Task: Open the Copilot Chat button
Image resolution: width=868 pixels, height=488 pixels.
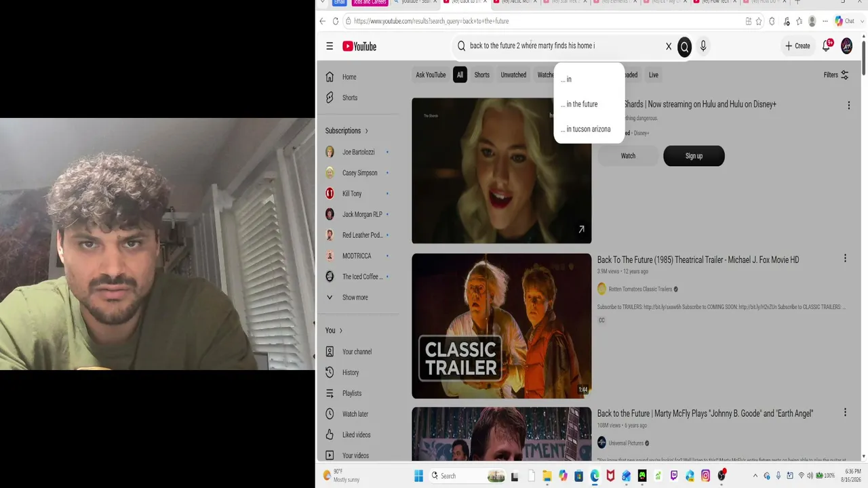Action: tap(845, 21)
